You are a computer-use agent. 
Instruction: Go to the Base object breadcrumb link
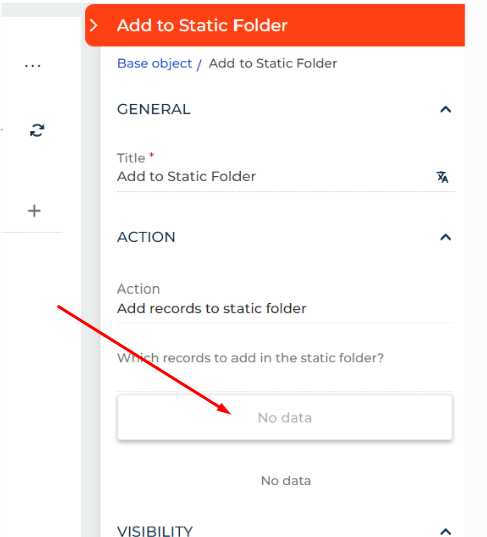pyautogui.click(x=154, y=63)
